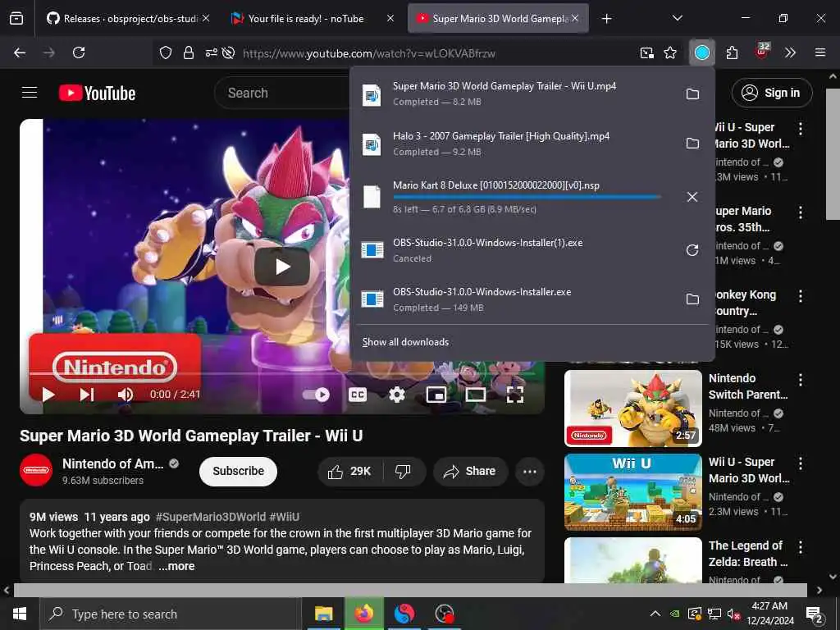Cancel the Mario Kart 8 Deluxe download
The width and height of the screenshot is (840, 630).
(692, 197)
